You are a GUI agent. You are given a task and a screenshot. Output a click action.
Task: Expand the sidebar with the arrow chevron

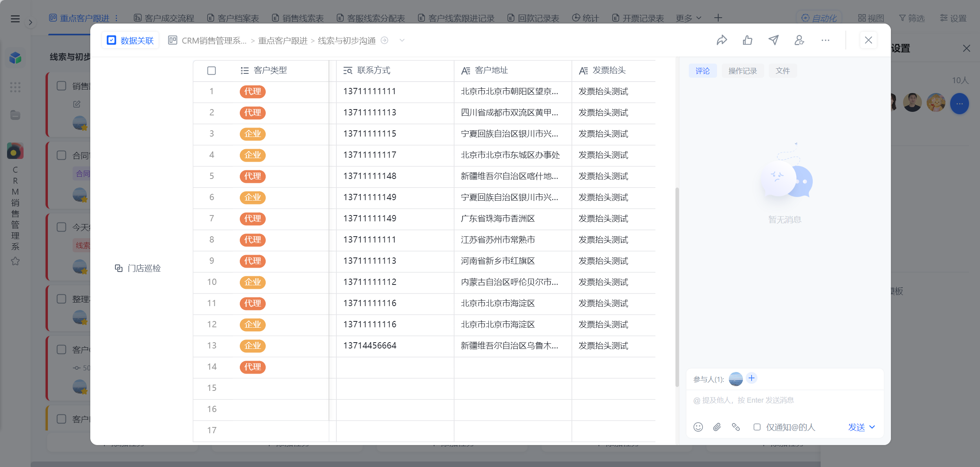click(30, 22)
